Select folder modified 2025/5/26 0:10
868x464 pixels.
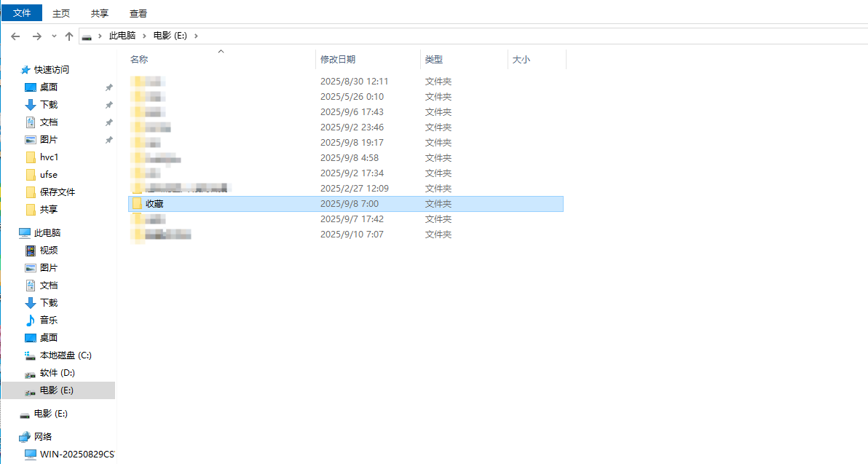coord(346,96)
